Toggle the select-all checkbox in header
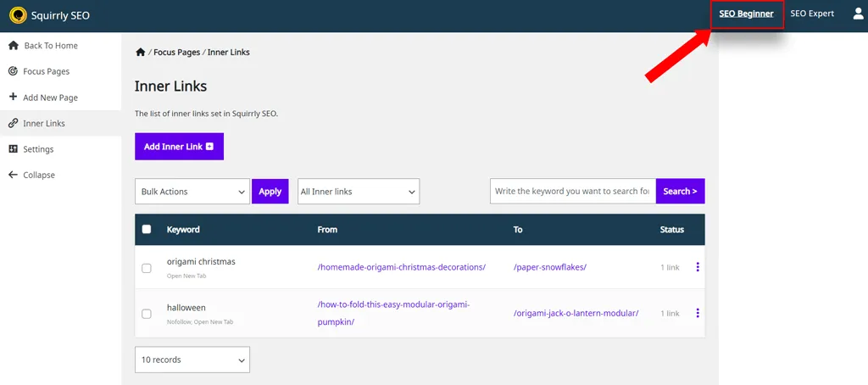This screenshot has width=868, height=385. point(147,229)
